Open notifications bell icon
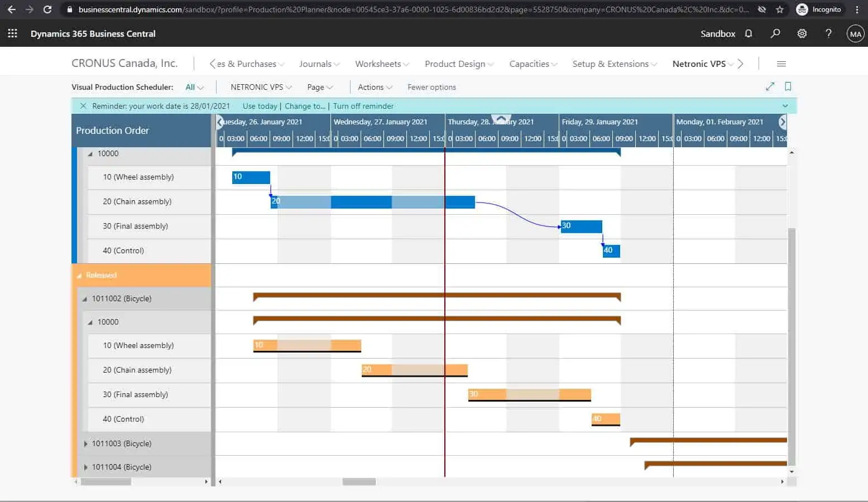 tap(749, 33)
